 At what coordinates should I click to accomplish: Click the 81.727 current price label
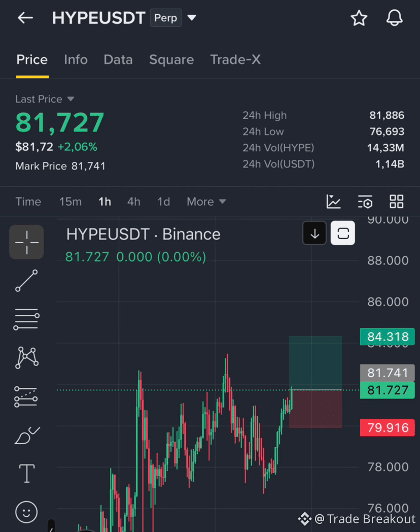point(388,390)
